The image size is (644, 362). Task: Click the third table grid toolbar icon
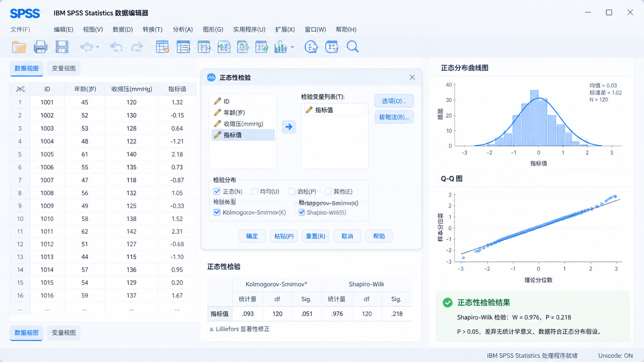click(204, 47)
